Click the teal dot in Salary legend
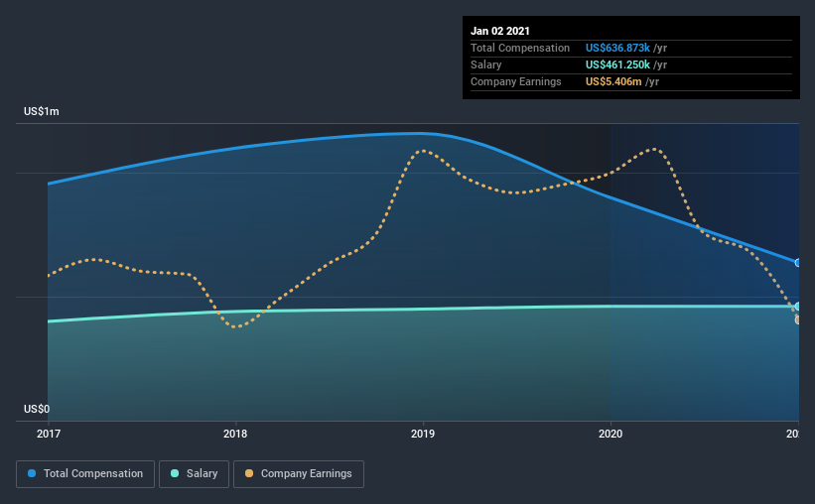815x504 pixels. [x=175, y=473]
